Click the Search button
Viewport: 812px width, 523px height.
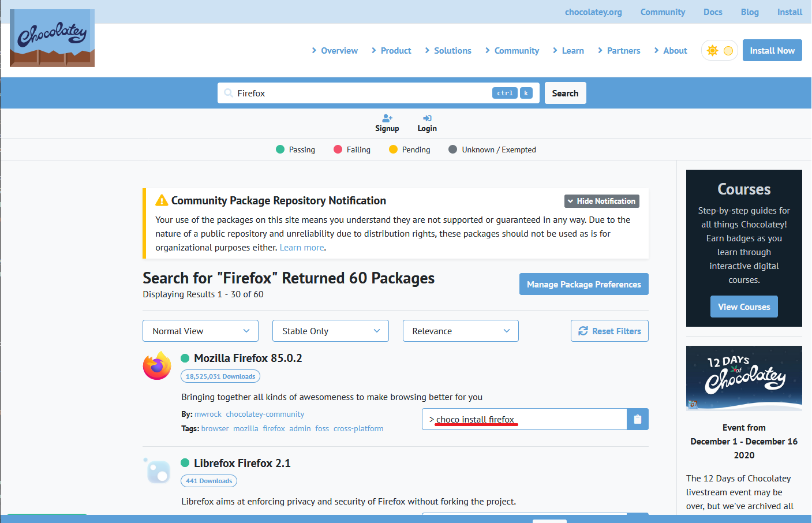click(x=565, y=93)
